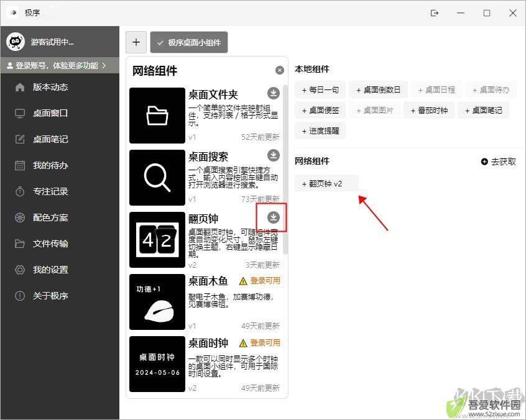Click the 73天前更新 text
The width and height of the screenshot is (526, 420).
[x=261, y=199]
